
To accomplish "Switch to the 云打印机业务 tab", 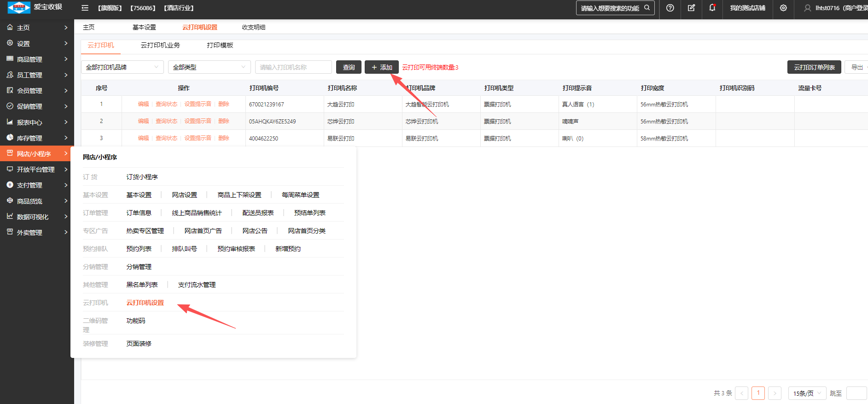I will pyautogui.click(x=160, y=45).
